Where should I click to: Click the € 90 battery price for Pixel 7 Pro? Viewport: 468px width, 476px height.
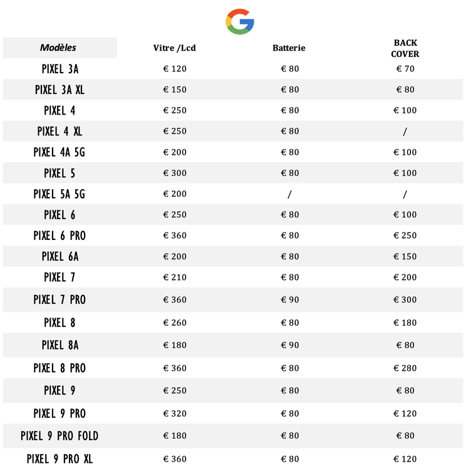point(289,300)
